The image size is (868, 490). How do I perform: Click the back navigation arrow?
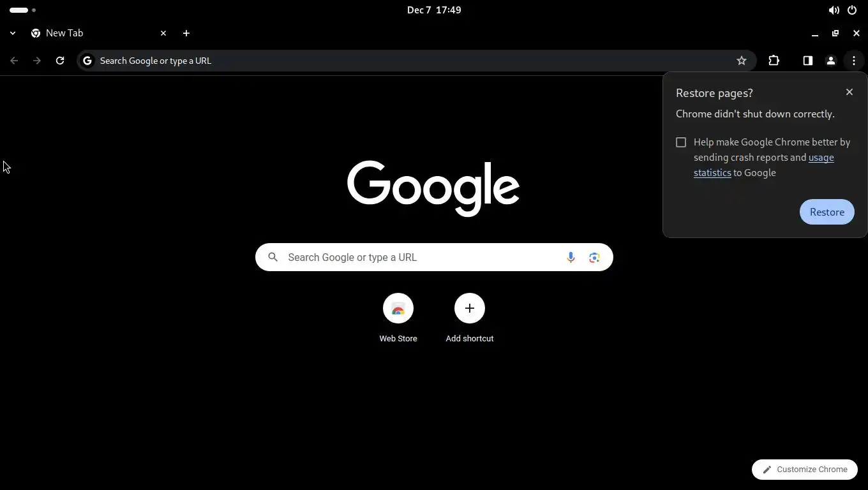pyautogui.click(x=14, y=61)
